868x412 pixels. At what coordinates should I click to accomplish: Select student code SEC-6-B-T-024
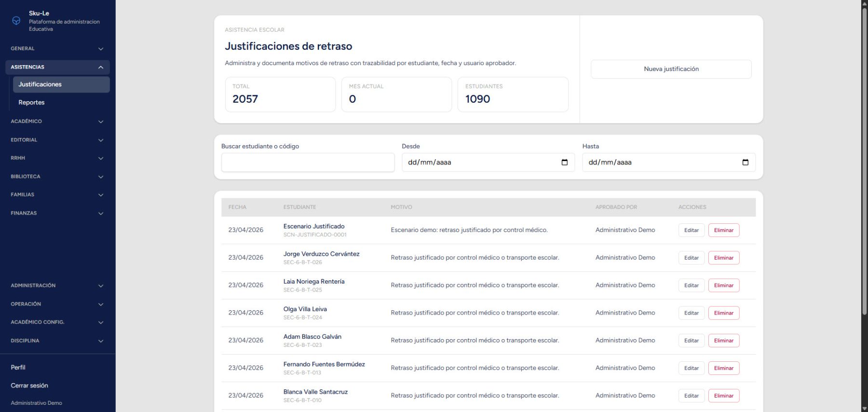[302, 317]
